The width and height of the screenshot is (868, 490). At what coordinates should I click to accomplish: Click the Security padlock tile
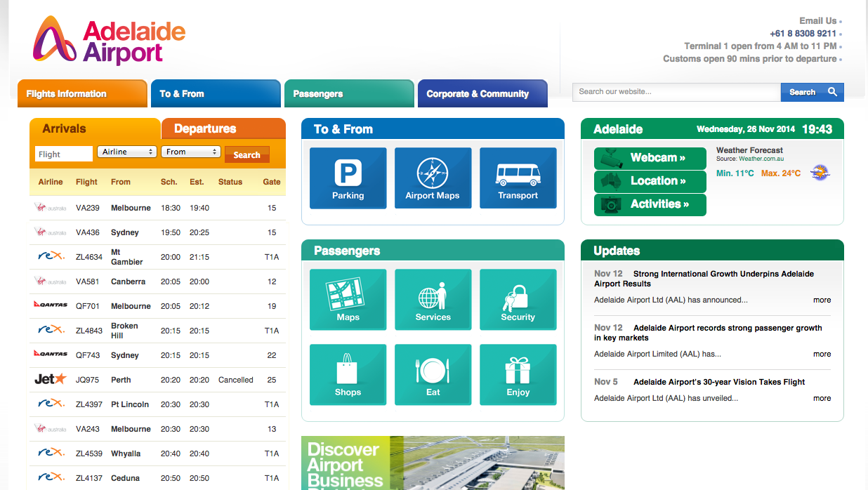pos(518,299)
